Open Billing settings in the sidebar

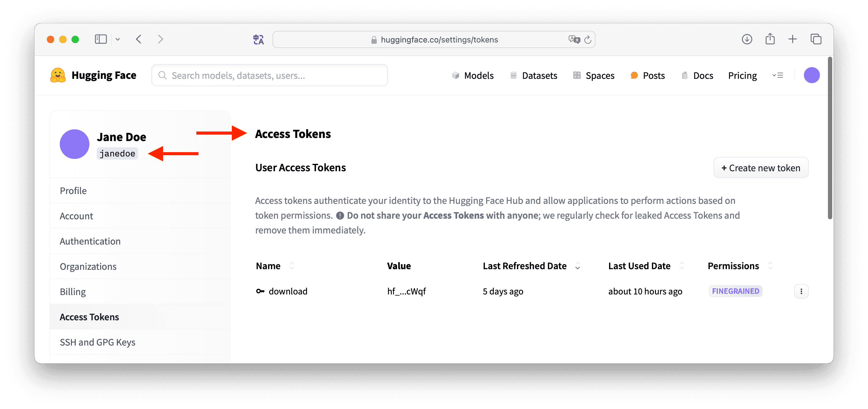tap(140, 292)
